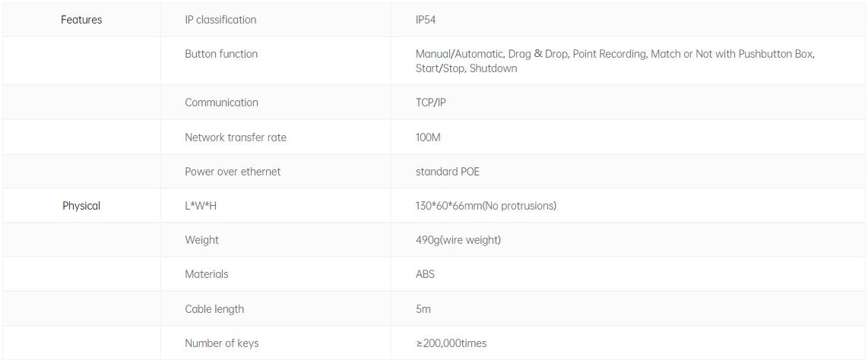Select the Materials row label
868x360 pixels.
(x=206, y=274)
